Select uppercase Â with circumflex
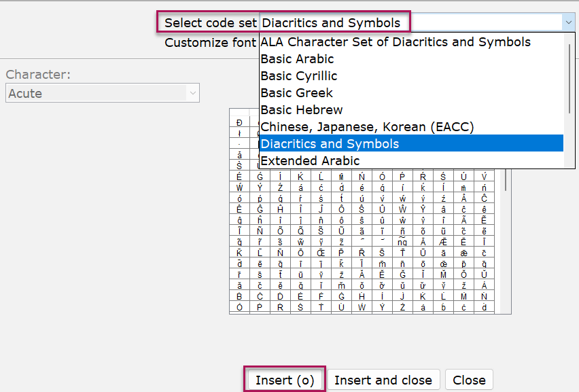 click(463, 198)
